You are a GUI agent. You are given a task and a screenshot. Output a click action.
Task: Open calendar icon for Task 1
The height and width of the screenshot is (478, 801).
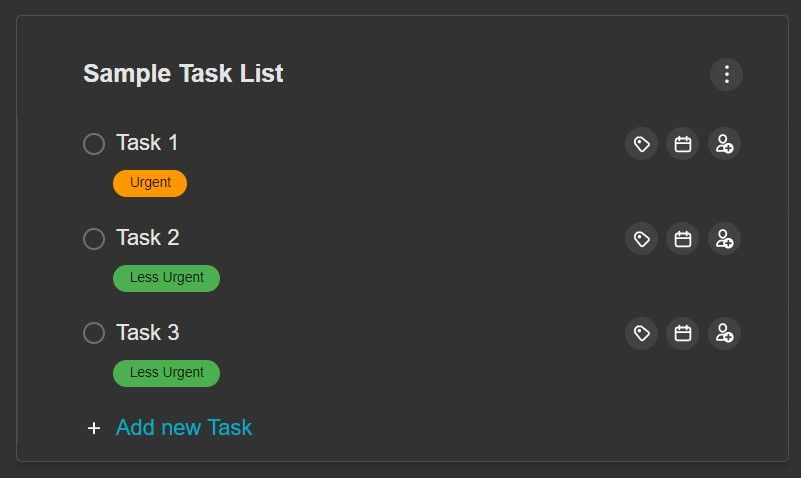(x=682, y=144)
